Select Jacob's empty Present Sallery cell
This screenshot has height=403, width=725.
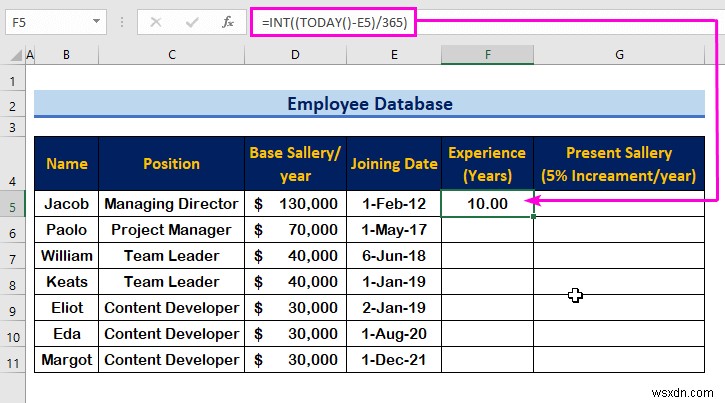click(619, 204)
